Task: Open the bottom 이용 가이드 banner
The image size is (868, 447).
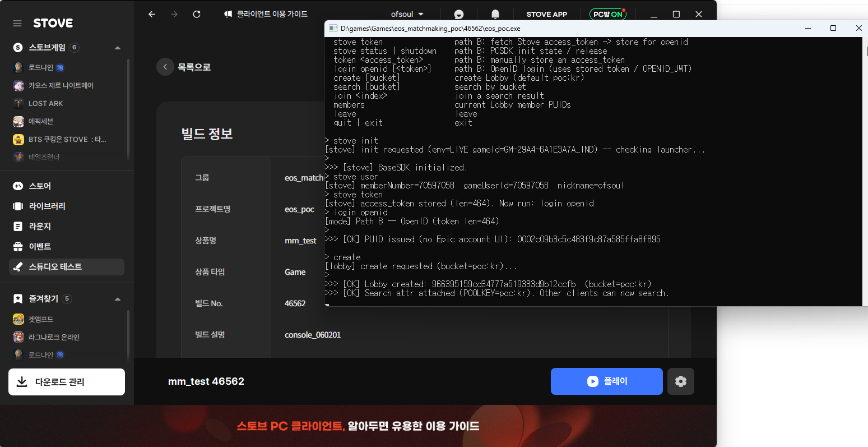Action: (x=358, y=426)
